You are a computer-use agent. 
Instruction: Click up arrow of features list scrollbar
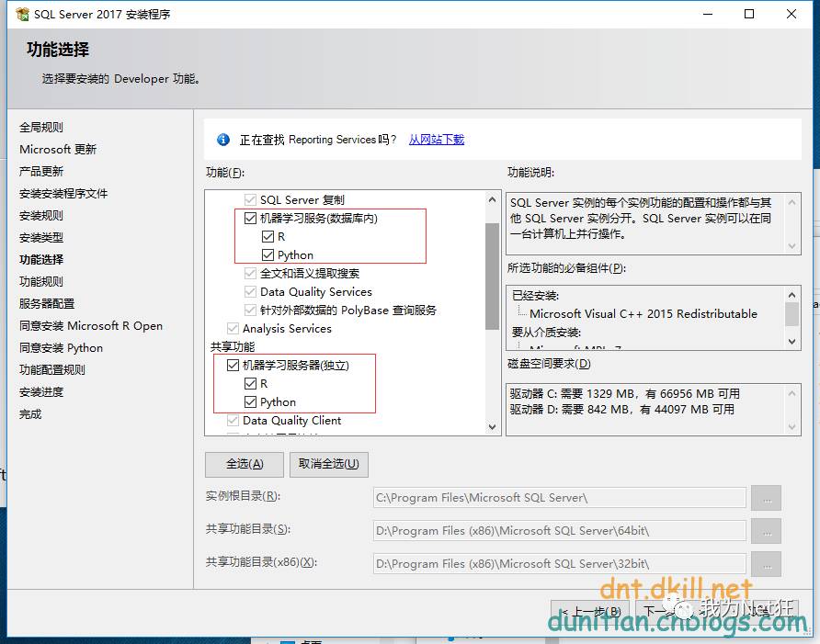pyautogui.click(x=492, y=199)
